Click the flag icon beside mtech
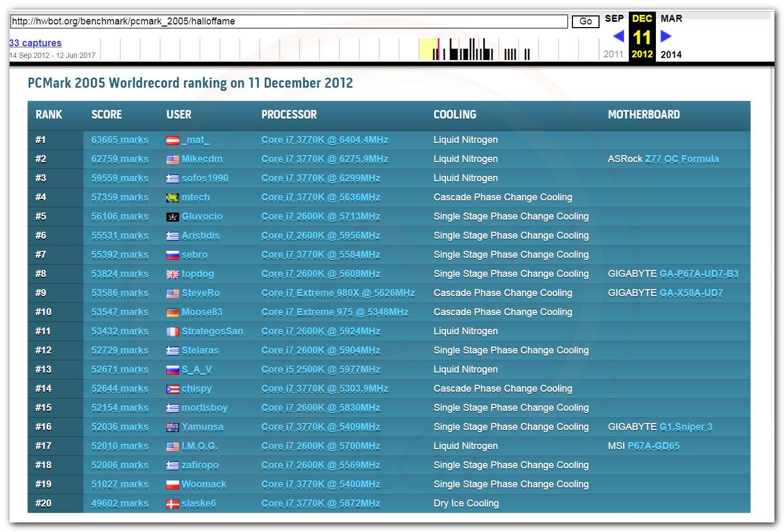Viewport: 784px width, 532px height. (172, 198)
